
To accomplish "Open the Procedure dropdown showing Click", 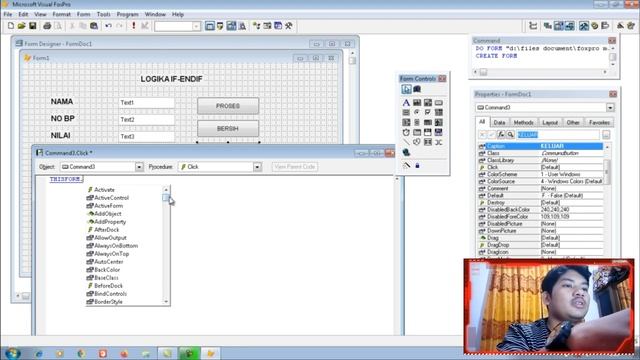I will click(x=257, y=167).
